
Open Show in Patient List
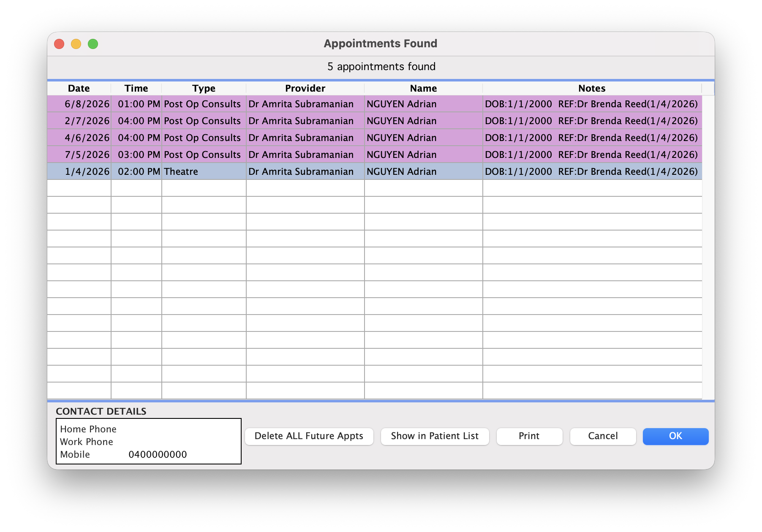[435, 436]
